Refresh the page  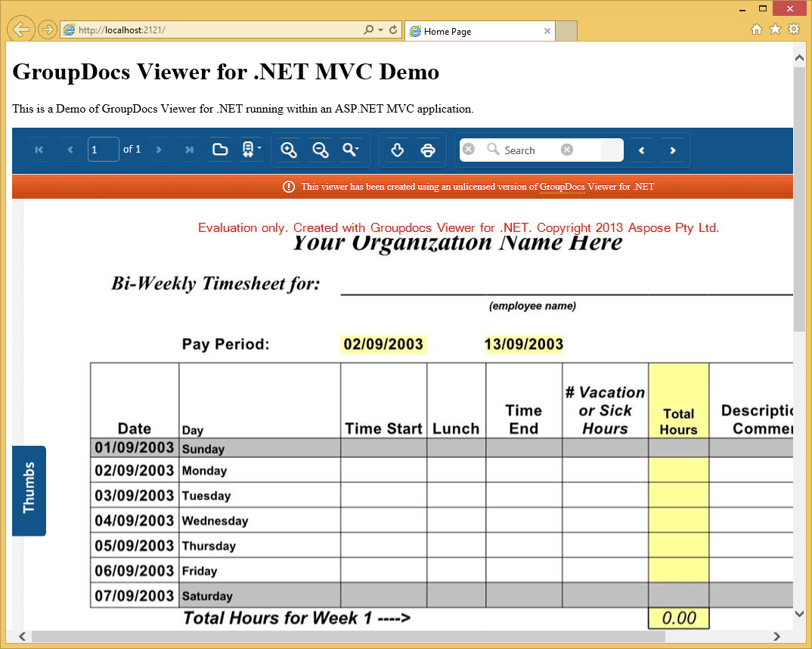coord(393,30)
